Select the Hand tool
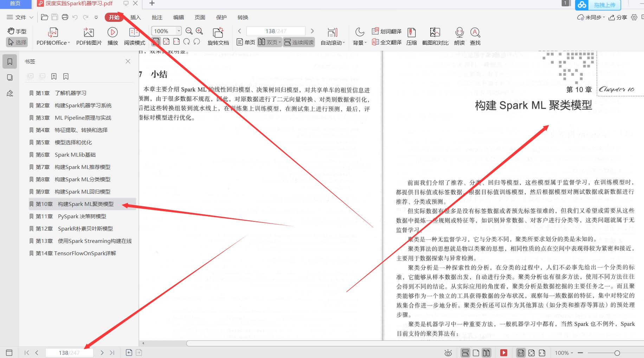The height and width of the screenshot is (358, 644). (17, 31)
